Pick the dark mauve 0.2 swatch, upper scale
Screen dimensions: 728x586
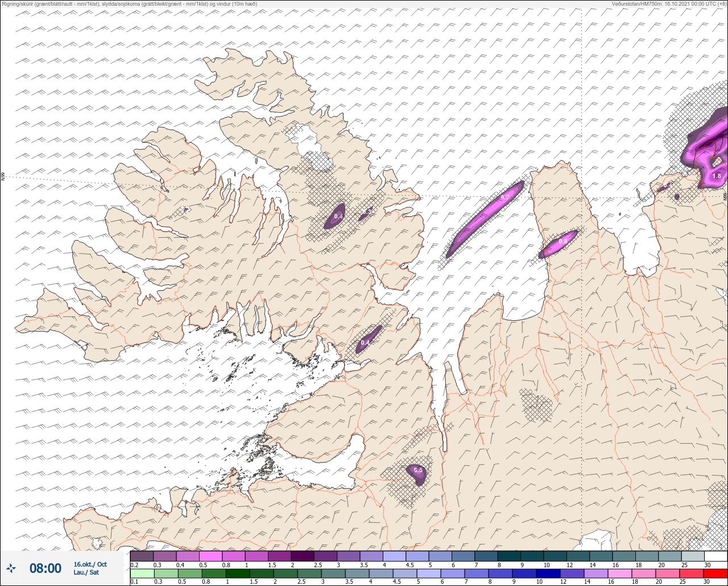(142, 556)
